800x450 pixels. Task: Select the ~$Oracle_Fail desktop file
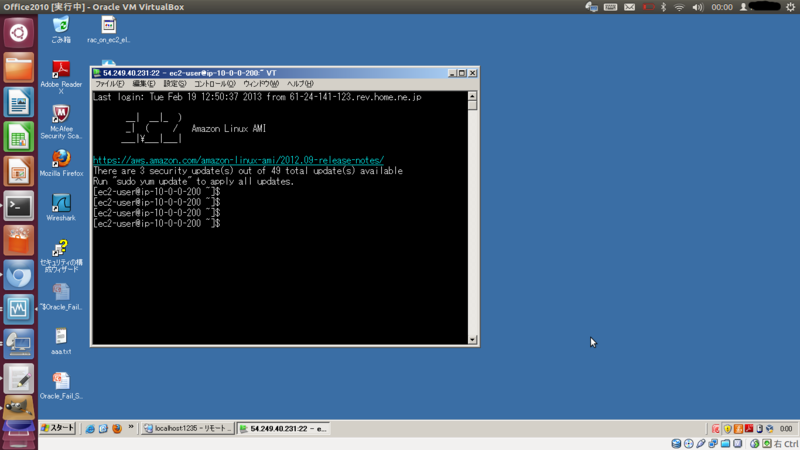[61, 297]
